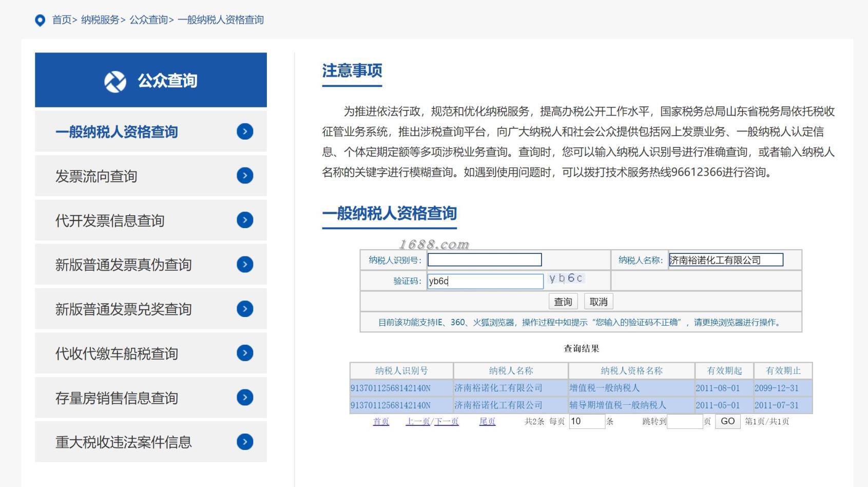The image size is (868, 487).
Task: Click arrow icon beside 代开发票信息查询
Action: (x=245, y=220)
